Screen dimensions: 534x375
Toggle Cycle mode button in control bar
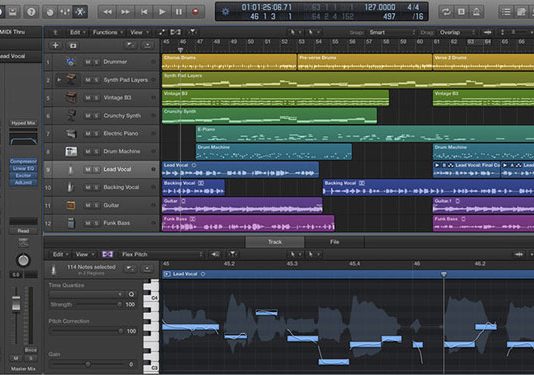click(446, 12)
